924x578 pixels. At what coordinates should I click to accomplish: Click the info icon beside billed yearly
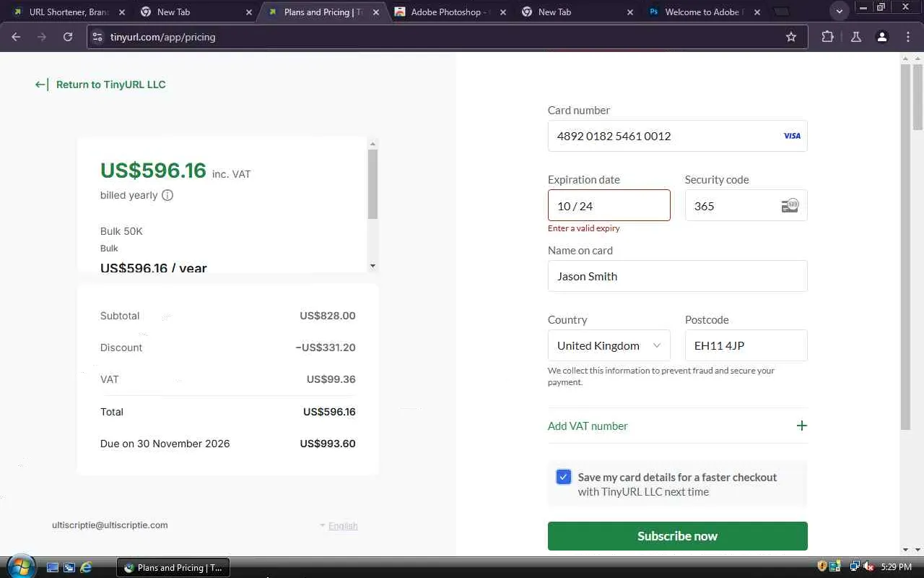pyautogui.click(x=167, y=195)
